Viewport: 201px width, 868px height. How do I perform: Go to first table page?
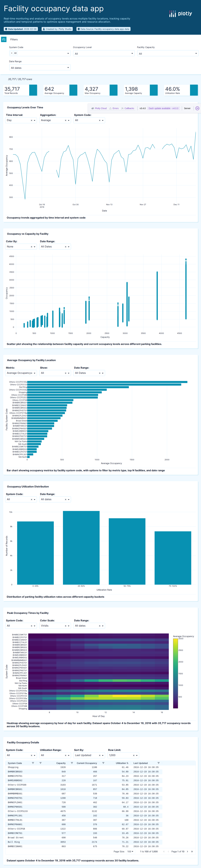pyautogui.click(x=164, y=852)
